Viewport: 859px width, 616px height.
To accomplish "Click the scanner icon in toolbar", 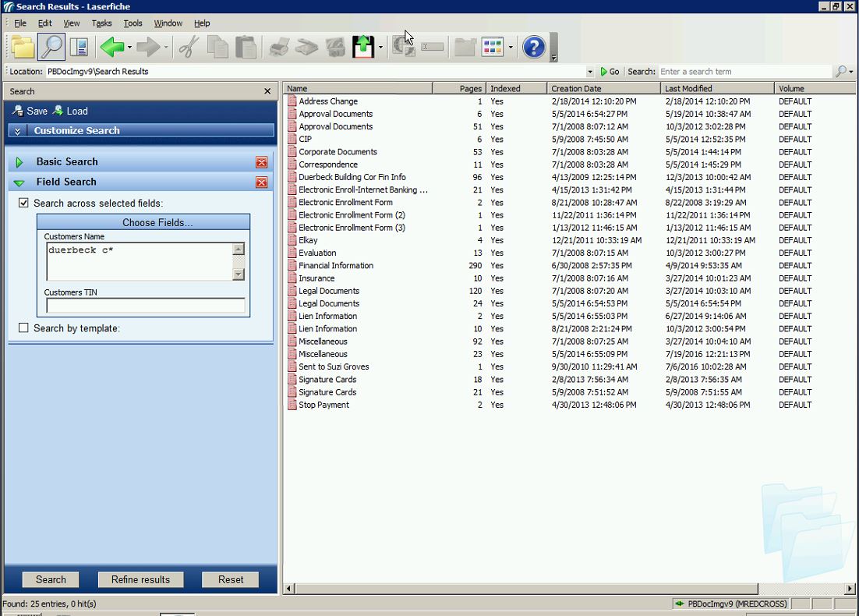I will point(307,48).
